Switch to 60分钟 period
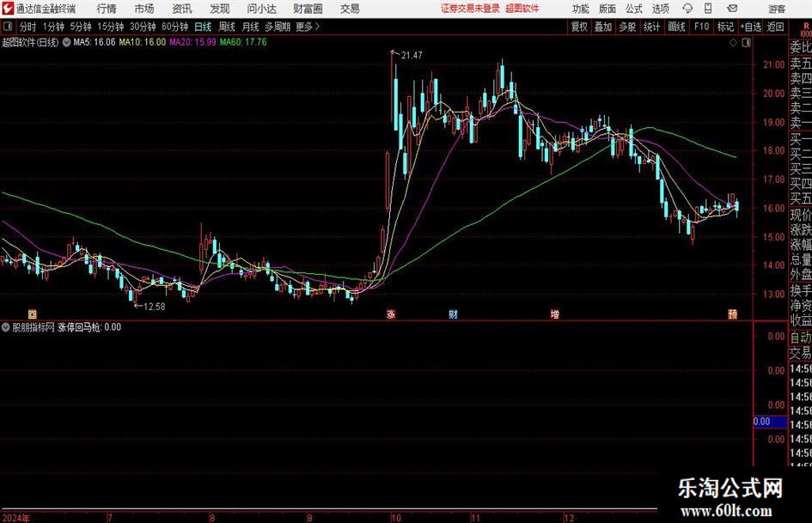 coord(175,27)
